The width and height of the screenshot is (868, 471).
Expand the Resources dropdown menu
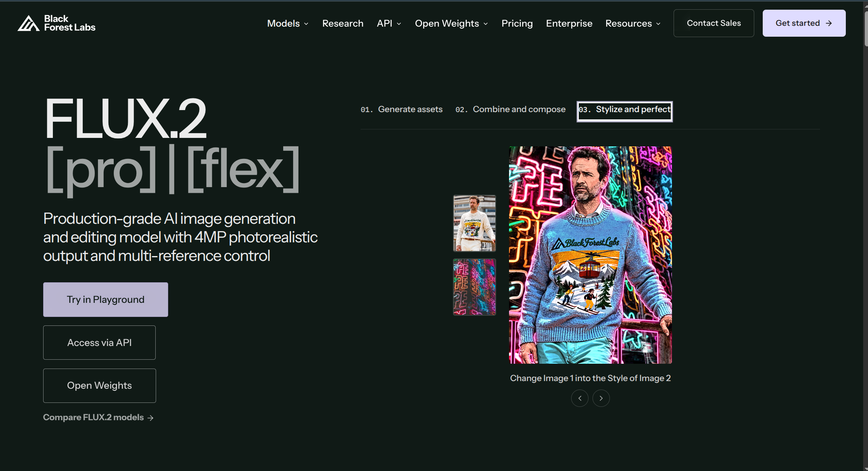[x=633, y=23]
